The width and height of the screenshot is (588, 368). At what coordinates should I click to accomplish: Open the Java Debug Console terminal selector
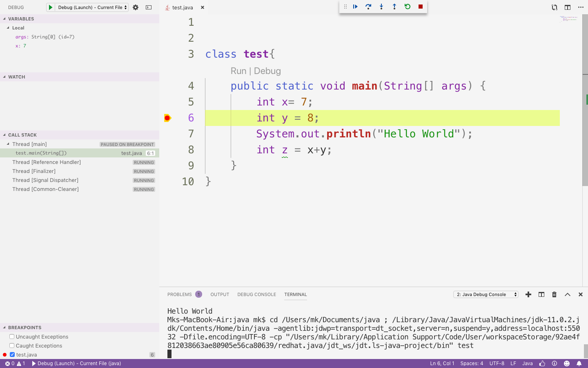[486, 294]
